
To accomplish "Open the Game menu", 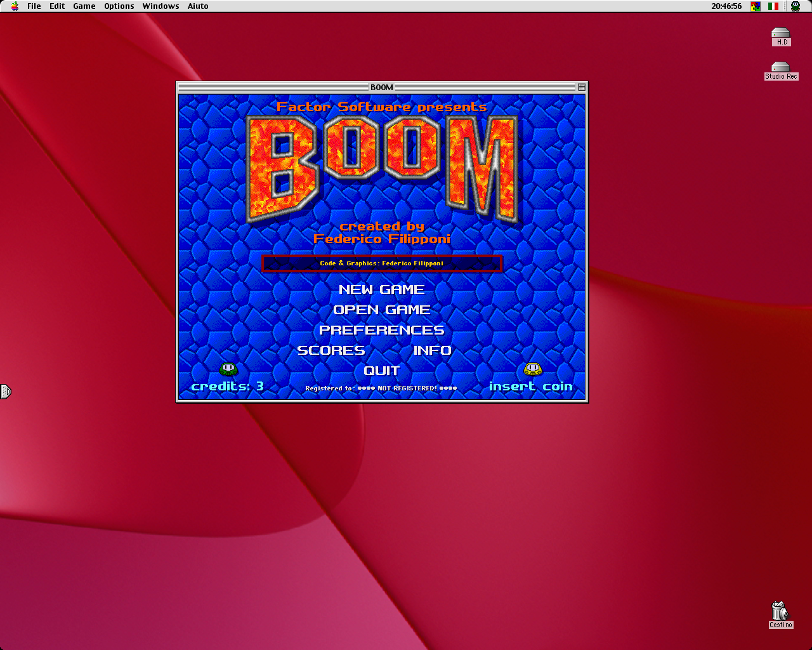I will coord(84,6).
